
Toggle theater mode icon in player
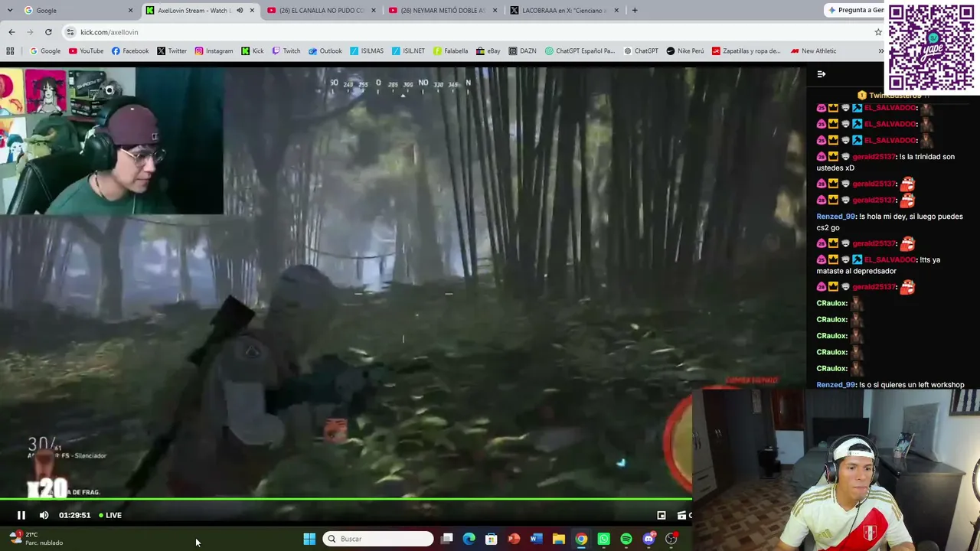point(682,515)
